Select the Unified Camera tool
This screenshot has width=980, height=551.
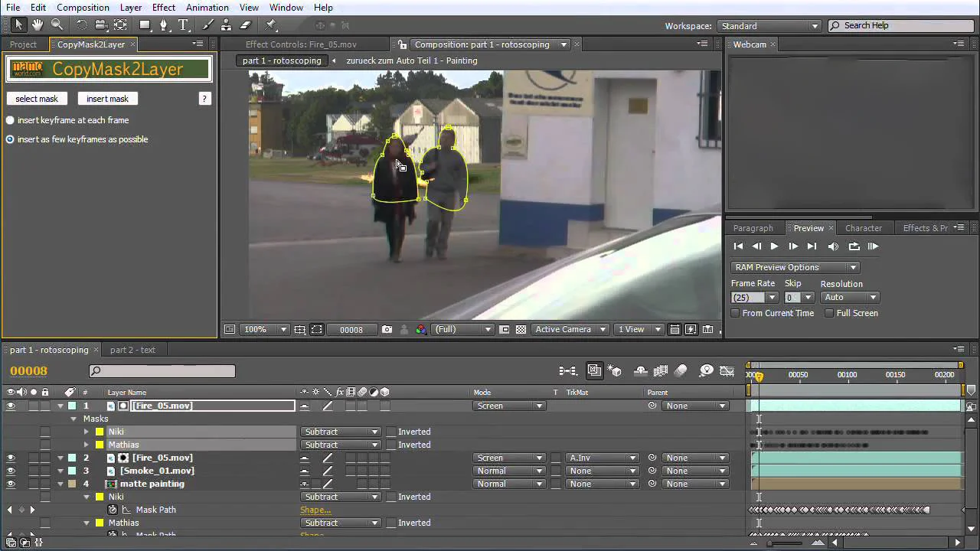[x=100, y=25]
